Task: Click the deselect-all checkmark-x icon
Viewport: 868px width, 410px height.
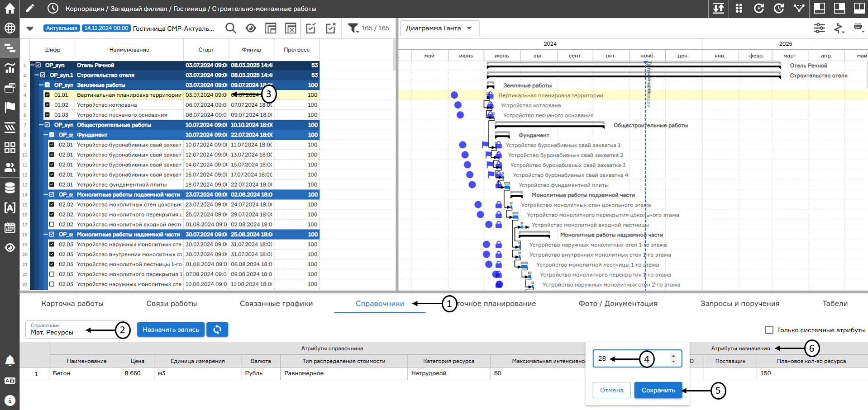Action: point(331,28)
